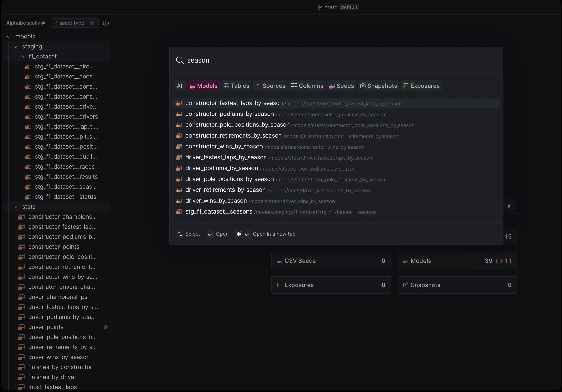Click the Snapshots card icon
The width and height of the screenshot is (562, 392).
click(x=405, y=285)
